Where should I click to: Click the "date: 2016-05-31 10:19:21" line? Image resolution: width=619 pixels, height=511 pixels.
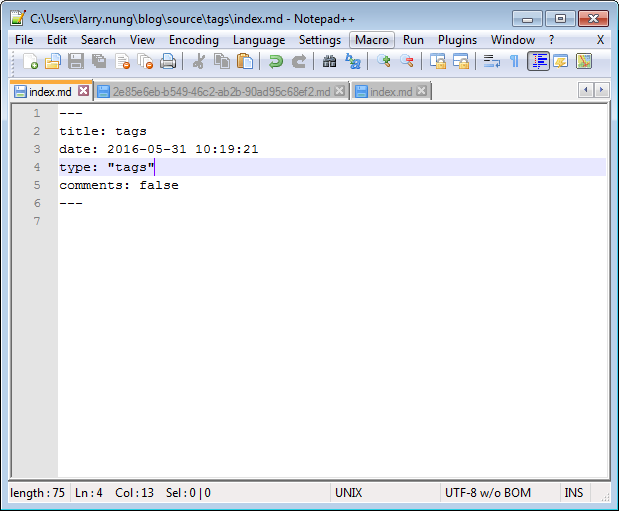click(159, 149)
